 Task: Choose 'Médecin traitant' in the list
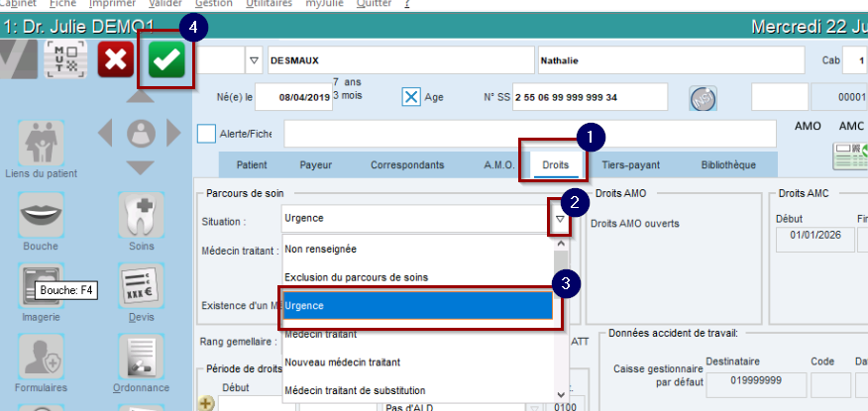coord(418,334)
